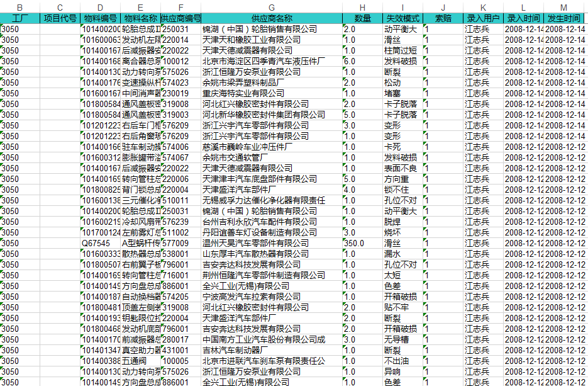This screenshot has height=386, width=588.
Task: Select cell 北京市海淀区四季青汽车液压件厂
Action: (272, 61)
